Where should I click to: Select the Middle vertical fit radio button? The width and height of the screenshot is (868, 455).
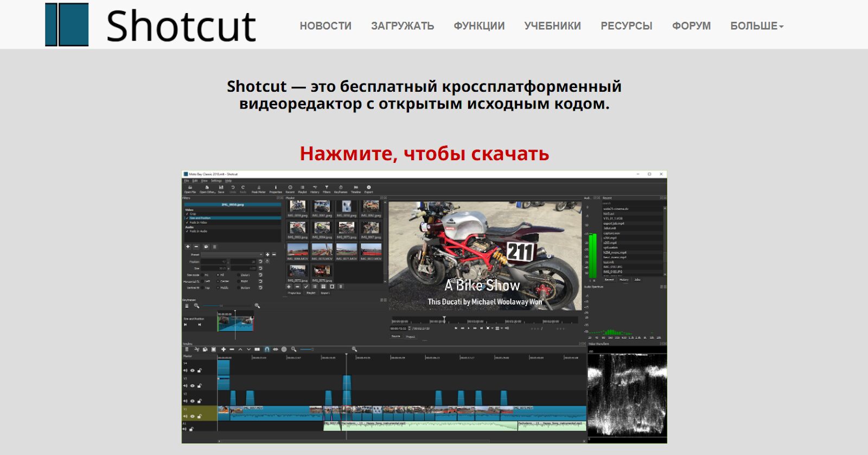(x=218, y=288)
